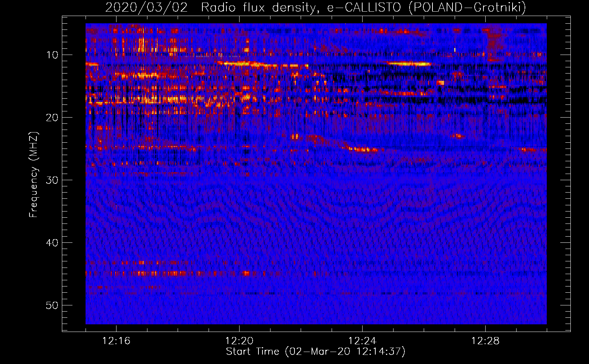Click the 10 MHz frequency tick label

point(52,55)
